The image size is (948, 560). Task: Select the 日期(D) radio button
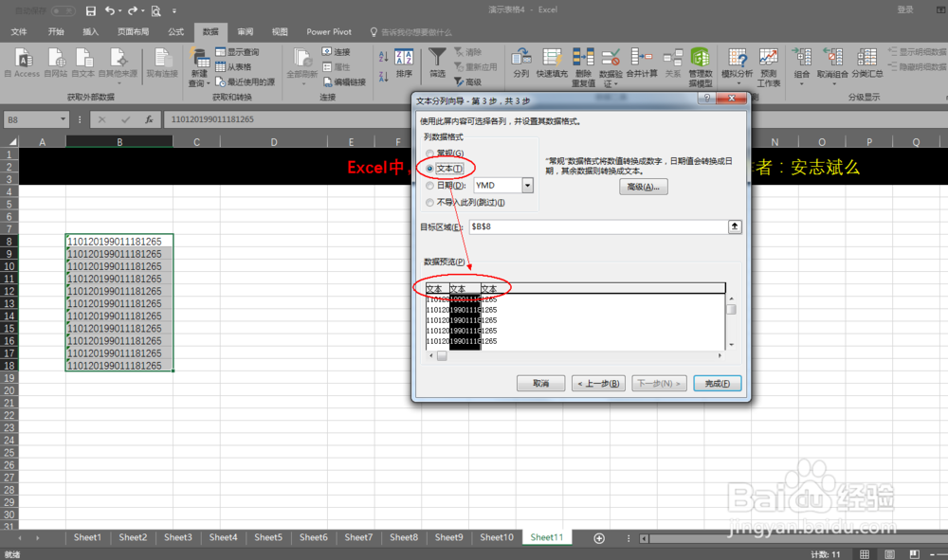pyautogui.click(x=429, y=186)
